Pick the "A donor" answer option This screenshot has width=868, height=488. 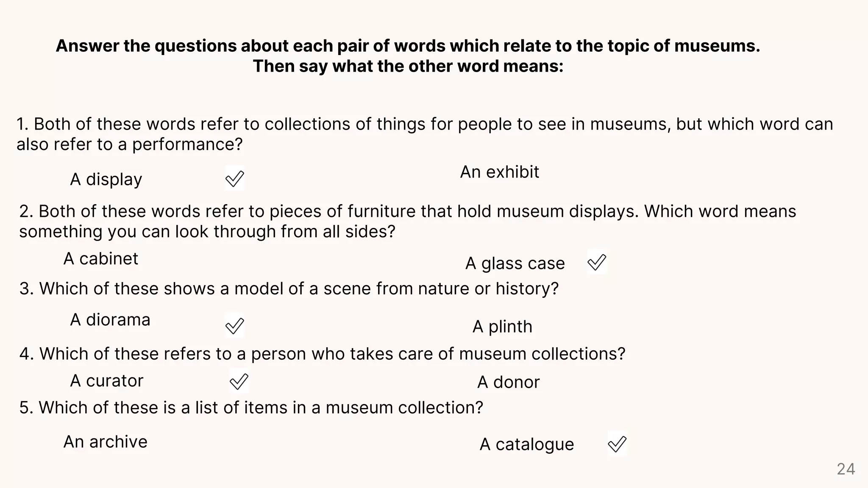[508, 382]
